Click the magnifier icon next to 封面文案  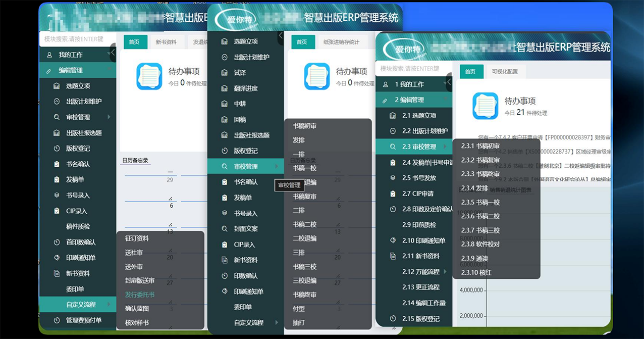225,229
